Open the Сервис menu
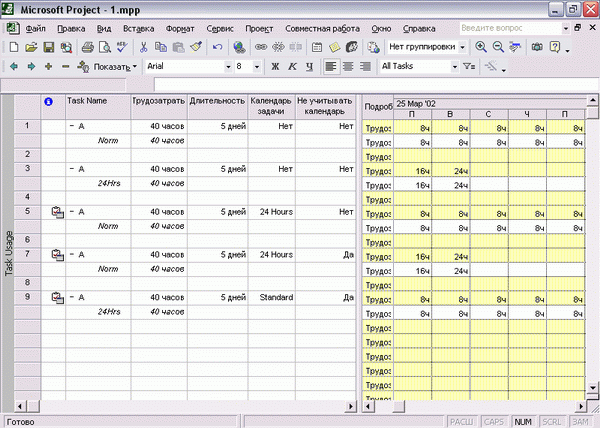600x428 pixels. coord(220,29)
